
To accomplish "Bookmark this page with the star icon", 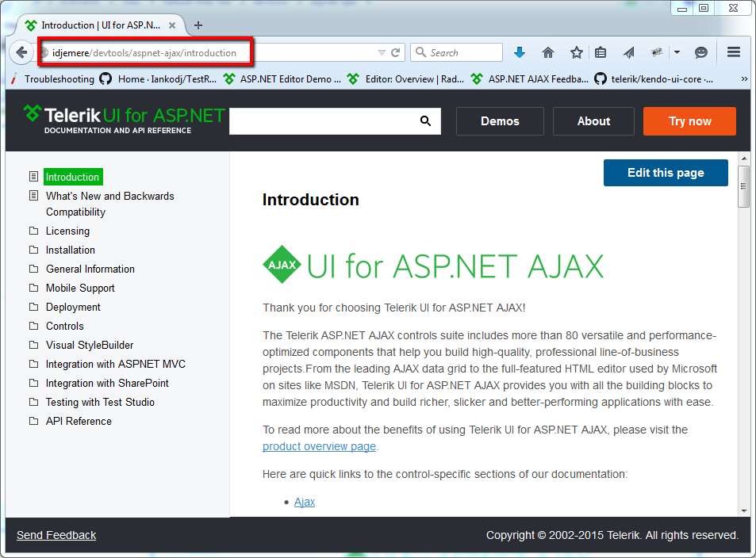I will tap(576, 52).
